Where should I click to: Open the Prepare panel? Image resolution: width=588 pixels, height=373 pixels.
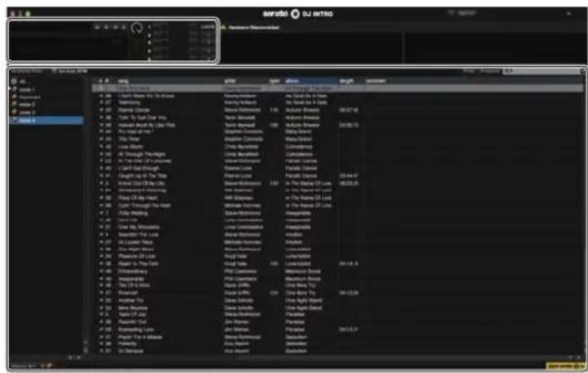(490, 71)
